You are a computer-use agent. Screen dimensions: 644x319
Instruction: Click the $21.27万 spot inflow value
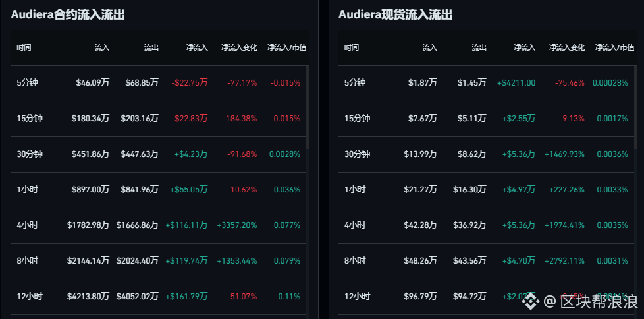(x=421, y=190)
